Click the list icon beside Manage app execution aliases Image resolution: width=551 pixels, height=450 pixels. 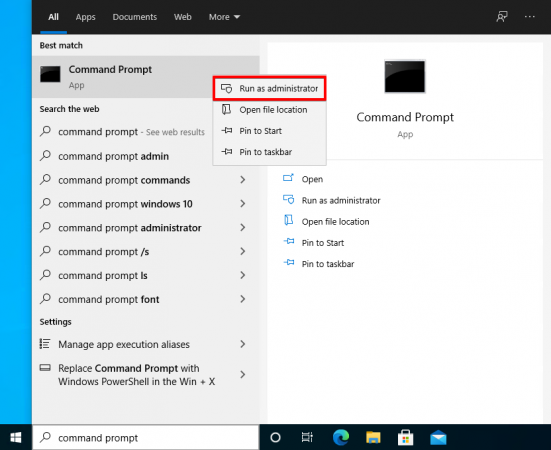(x=45, y=344)
